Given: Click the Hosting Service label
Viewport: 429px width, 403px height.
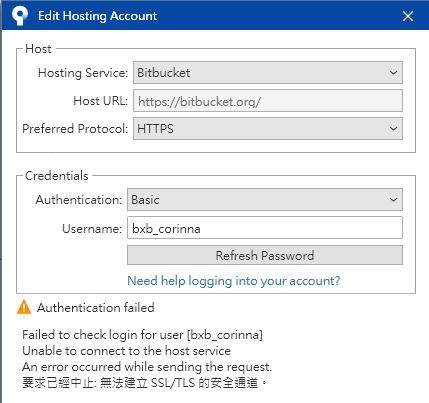Looking at the screenshot, I should tap(83, 73).
